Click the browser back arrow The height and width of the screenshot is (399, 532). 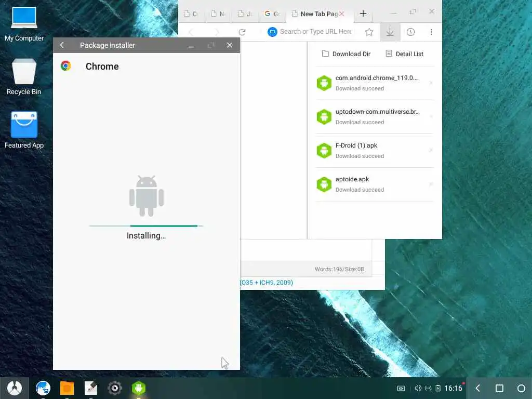click(191, 32)
